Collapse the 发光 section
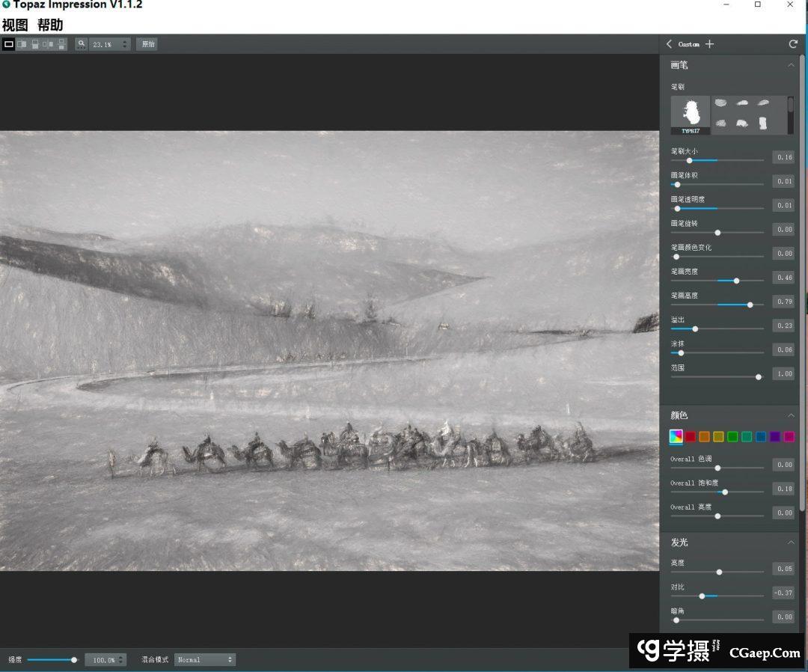The height and width of the screenshot is (672, 808). (791, 543)
